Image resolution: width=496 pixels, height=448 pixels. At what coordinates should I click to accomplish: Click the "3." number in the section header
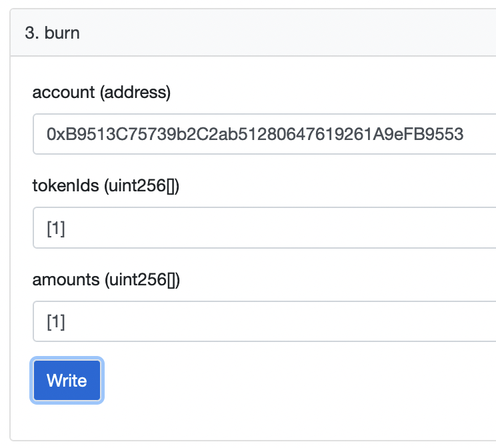click(32, 33)
